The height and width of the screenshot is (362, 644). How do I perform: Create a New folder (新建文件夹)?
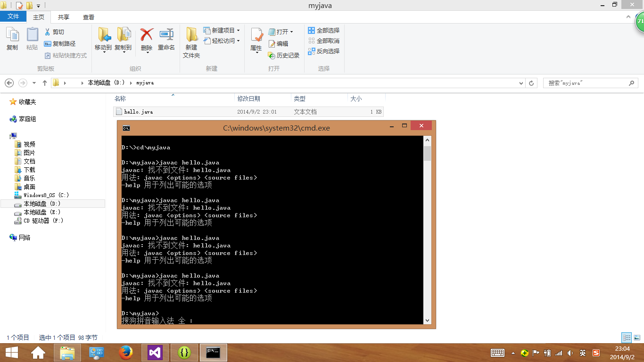pyautogui.click(x=191, y=43)
